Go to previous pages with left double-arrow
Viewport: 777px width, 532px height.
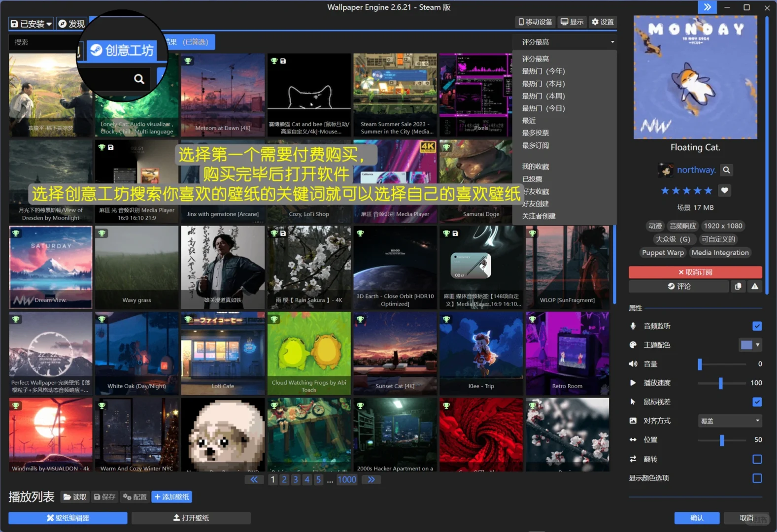pos(254,479)
